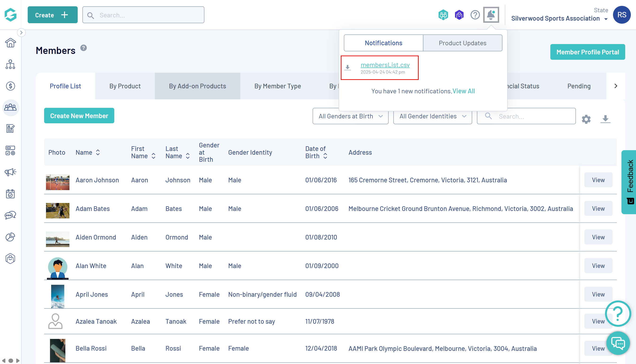Switch to Product Updates tab
The image size is (636, 364).
(x=462, y=43)
